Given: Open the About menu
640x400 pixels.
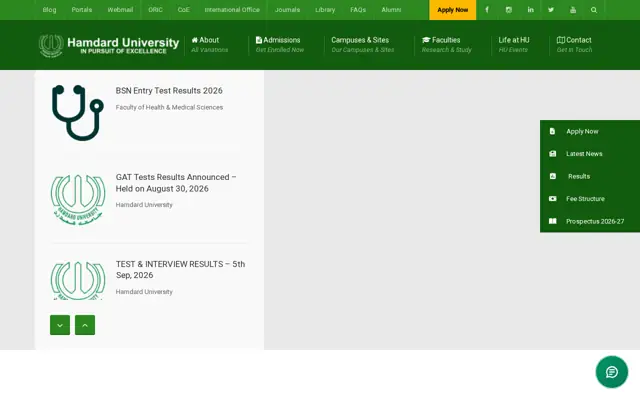Looking at the screenshot, I should click(209, 44).
